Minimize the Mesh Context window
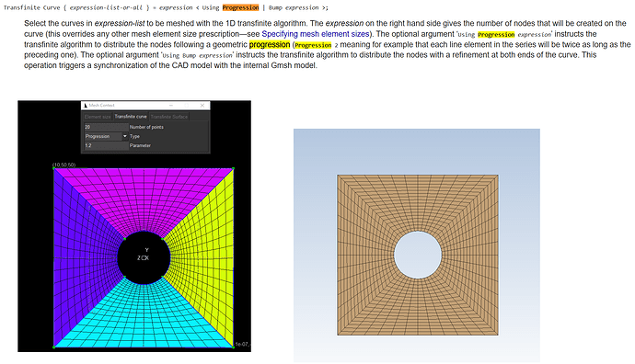Image resolution: width=635 pixels, height=364 pixels. pos(170,106)
